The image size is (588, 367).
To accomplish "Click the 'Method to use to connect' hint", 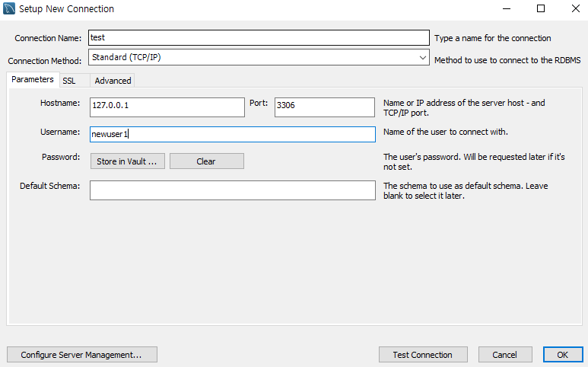I will click(x=507, y=60).
